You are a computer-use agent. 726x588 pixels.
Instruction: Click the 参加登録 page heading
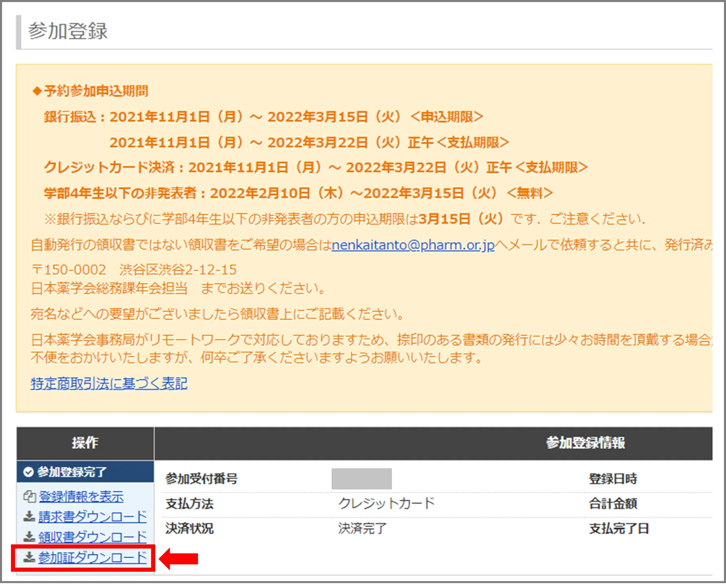pyautogui.click(x=68, y=31)
